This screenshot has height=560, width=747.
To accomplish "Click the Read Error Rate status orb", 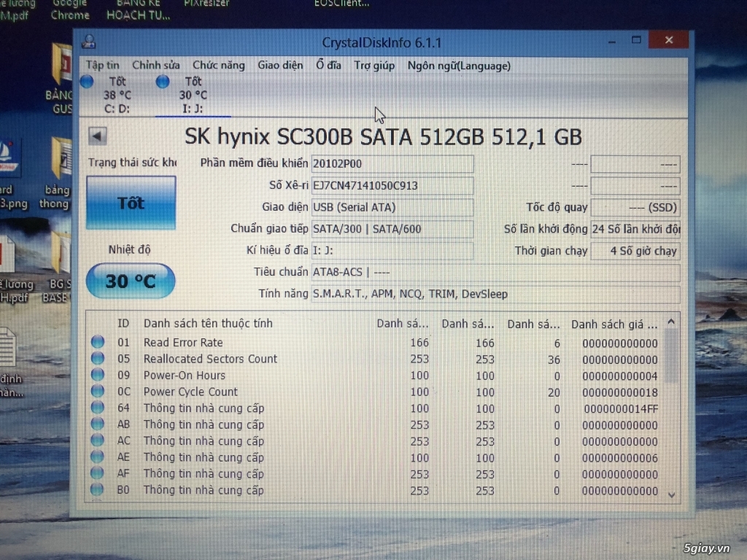I will pos(98,343).
